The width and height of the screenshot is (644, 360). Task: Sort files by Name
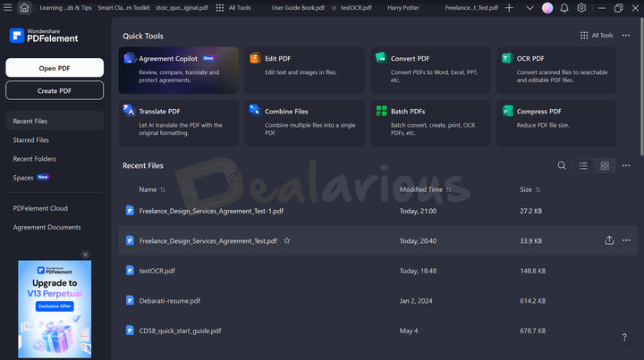pyautogui.click(x=152, y=189)
